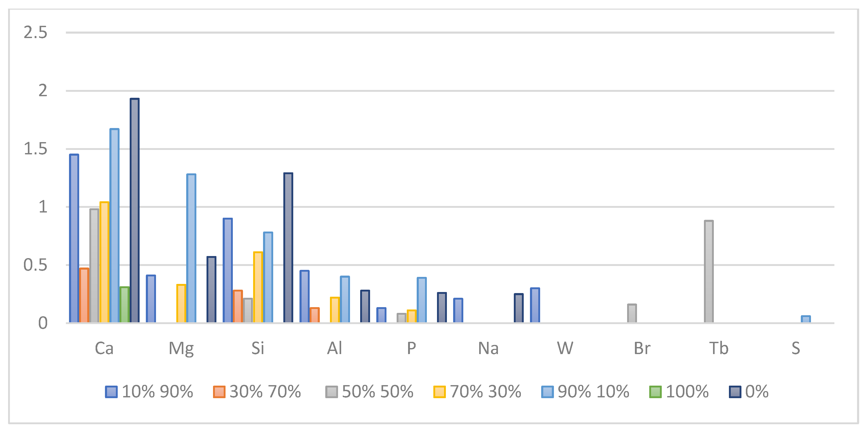
Task: Select the dark navy 0% legend swatch
Action: click(x=735, y=392)
